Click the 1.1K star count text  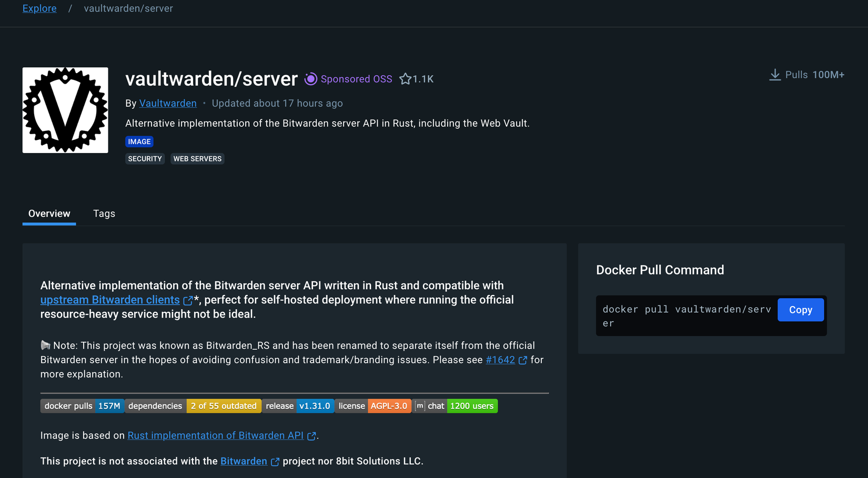coord(423,79)
